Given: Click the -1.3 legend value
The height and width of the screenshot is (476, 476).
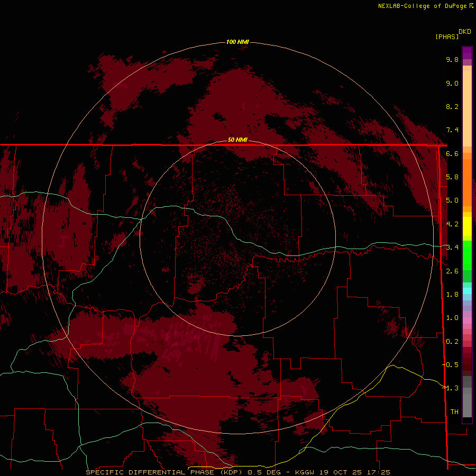Looking at the screenshot, I should pyautogui.click(x=451, y=388).
